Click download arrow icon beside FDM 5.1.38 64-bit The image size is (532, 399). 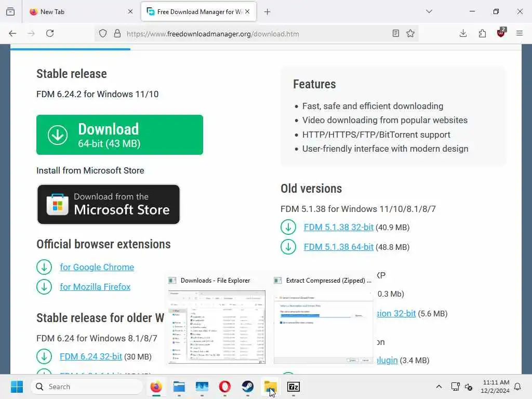click(x=288, y=247)
